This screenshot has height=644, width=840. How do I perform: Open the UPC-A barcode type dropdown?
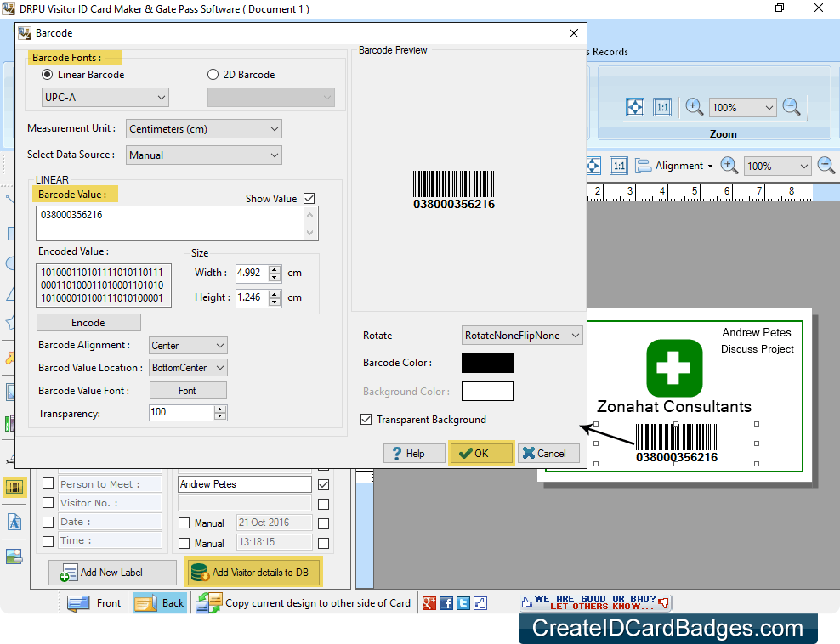coord(105,98)
